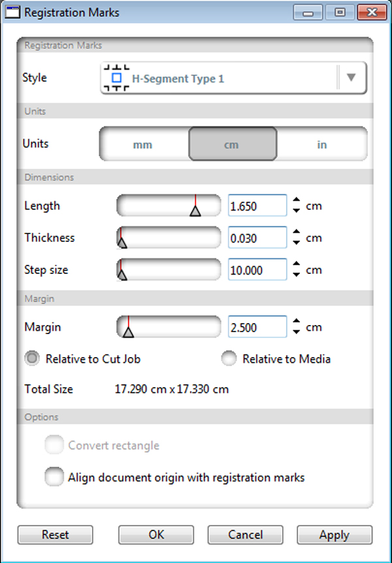The image size is (392, 563).
Task: Select Relative to Media option
Action: [229, 358]
